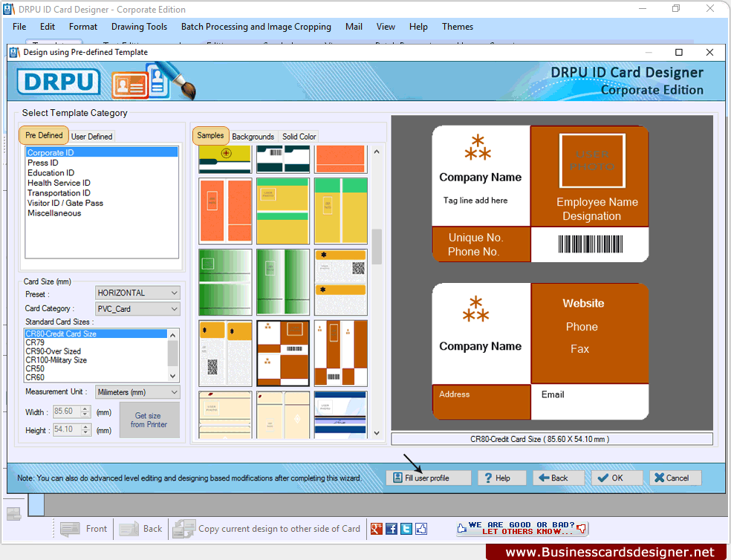
Task: Click the DRPU logo in the header
Action: [x=59, y=82]
